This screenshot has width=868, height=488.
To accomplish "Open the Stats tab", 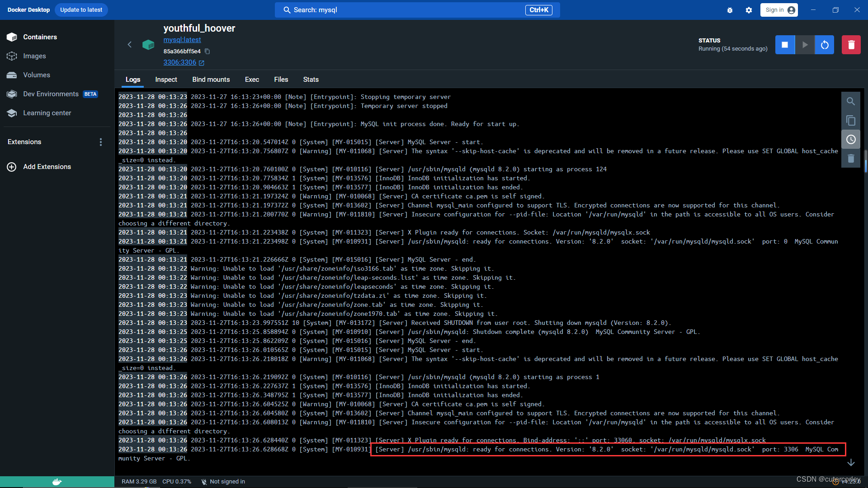I will [x=311, y=80].
